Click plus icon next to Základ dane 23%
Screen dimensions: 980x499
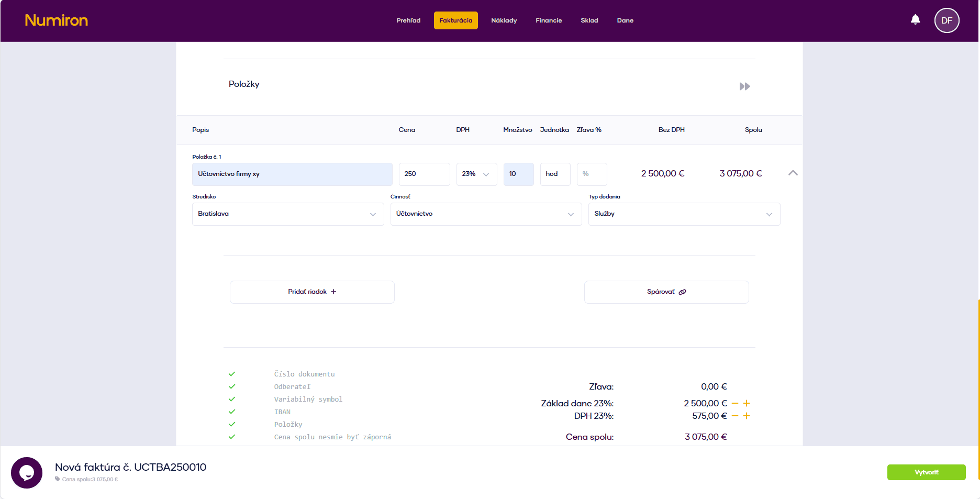click(x=747, y=403)
